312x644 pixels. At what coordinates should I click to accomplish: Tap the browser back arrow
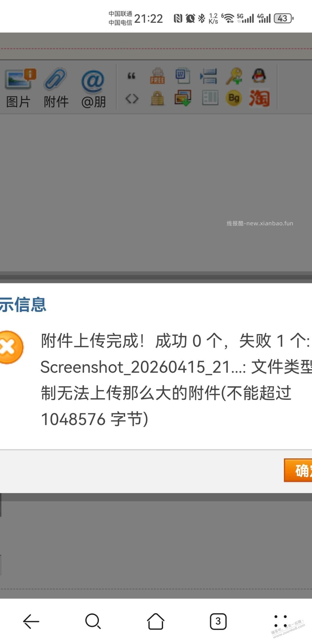point(31,621)
